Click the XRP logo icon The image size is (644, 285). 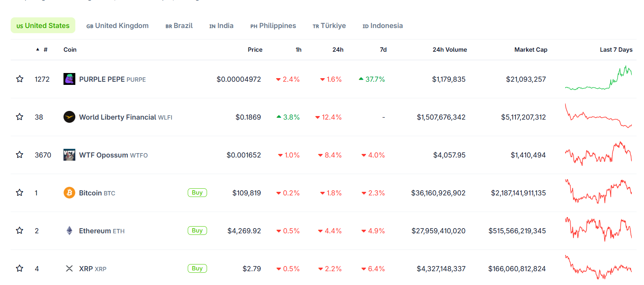(x=69, y=268)
